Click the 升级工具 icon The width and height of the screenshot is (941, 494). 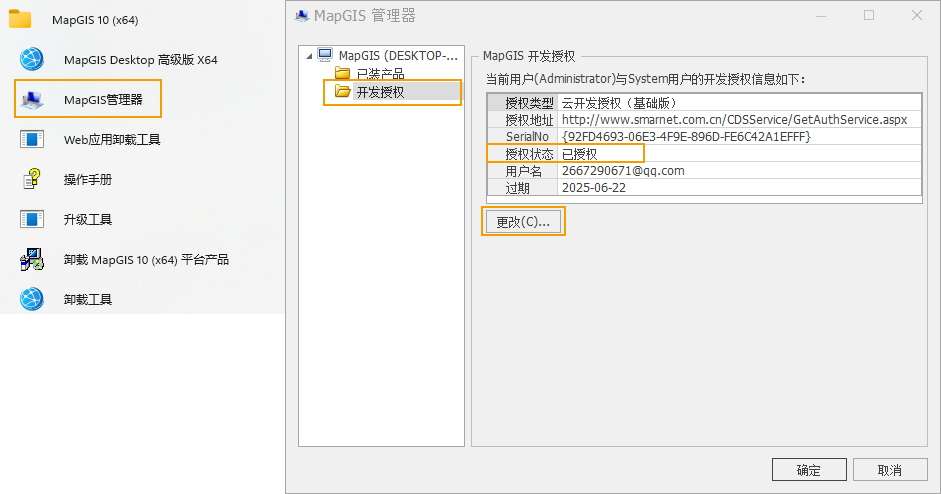coord(31,219)
